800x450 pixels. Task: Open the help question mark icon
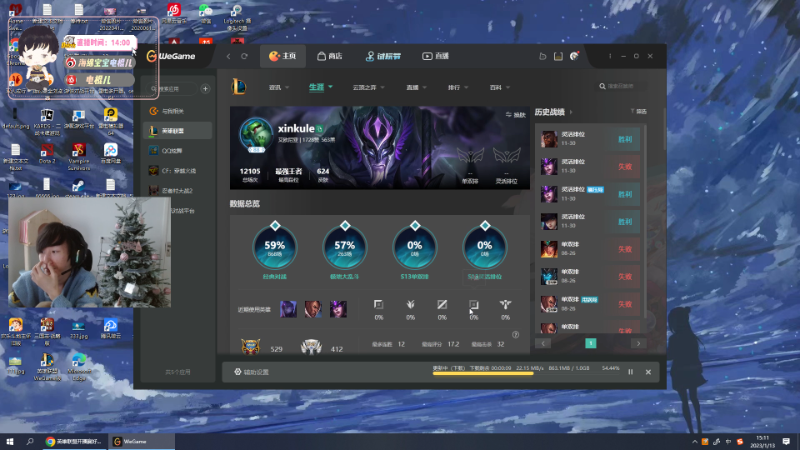(515, 335)
